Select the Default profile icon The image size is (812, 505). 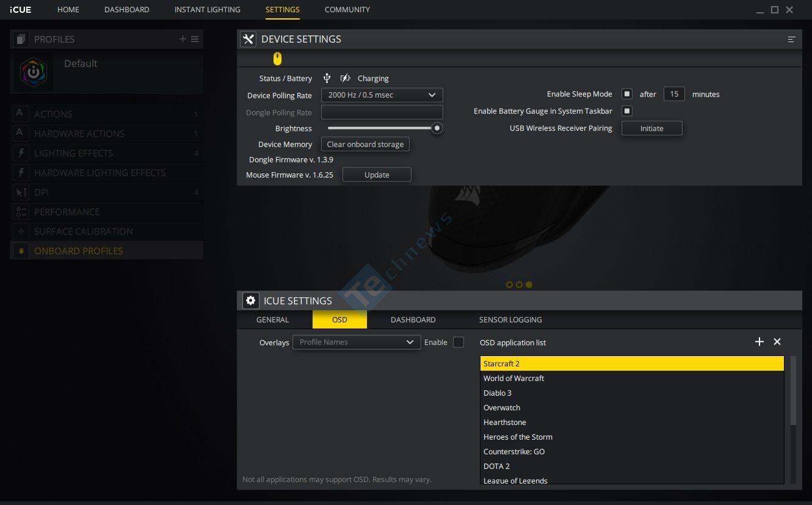pos(34,71)
